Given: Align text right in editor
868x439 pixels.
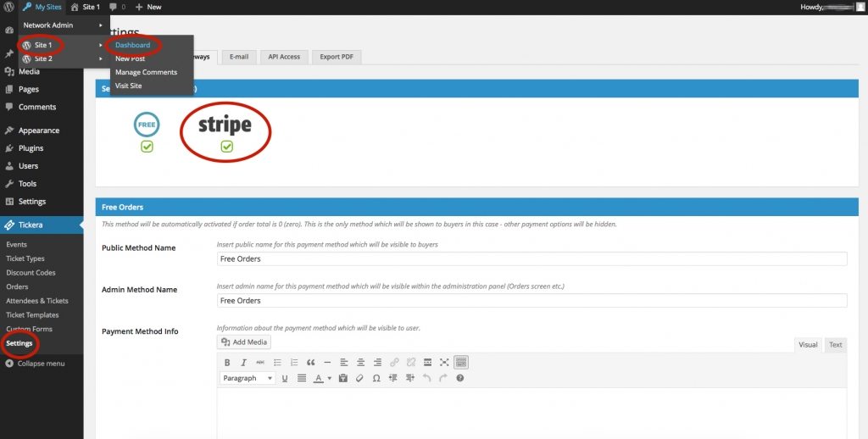Looking at the screenshot, I should (x=377, y=363).
